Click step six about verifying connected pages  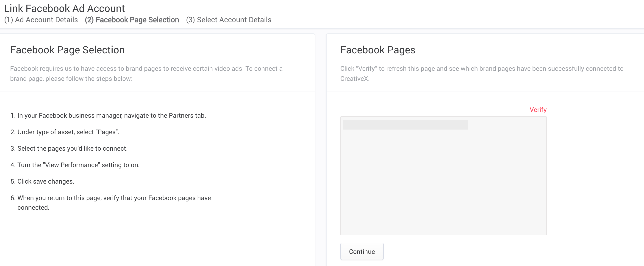tap(111, 203)
